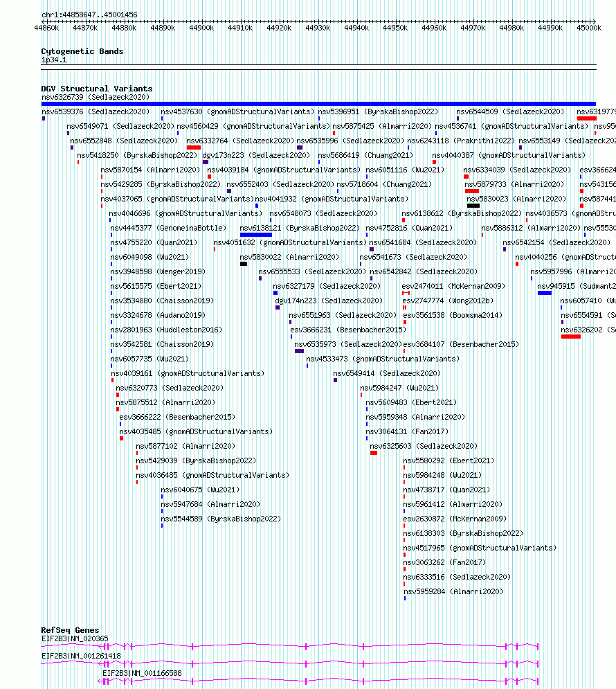Open dgv174n223 (Sedlazeck2020) label
Screen dimensions: 616x689
pyautogui.click(x=329, y=301)
